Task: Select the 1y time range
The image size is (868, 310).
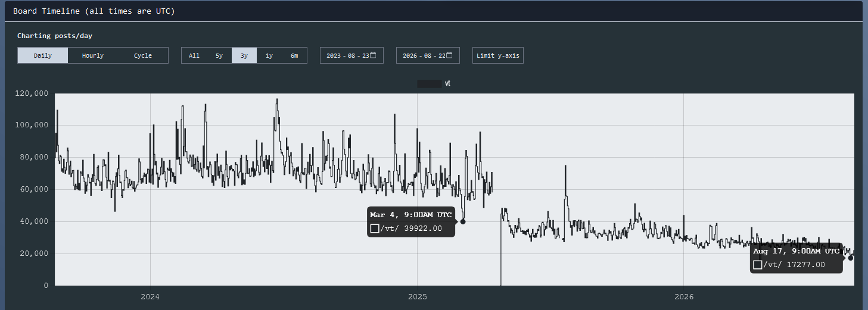Action: [x=269, y=55]
